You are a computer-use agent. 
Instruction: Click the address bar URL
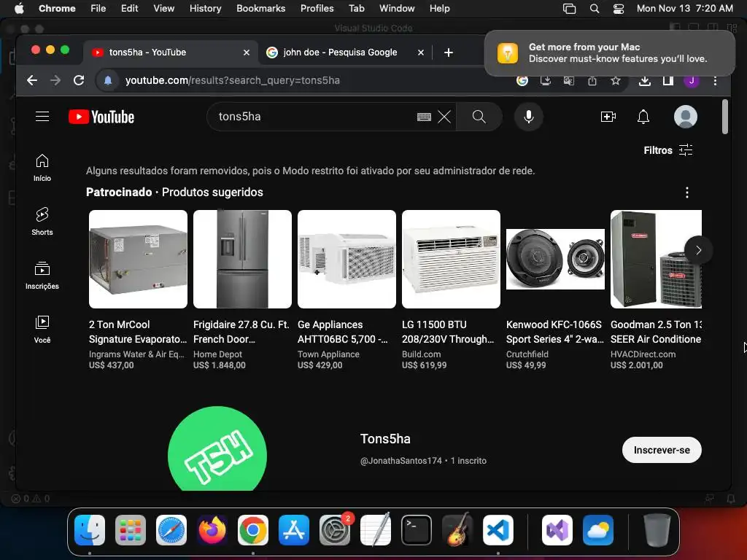233,80
